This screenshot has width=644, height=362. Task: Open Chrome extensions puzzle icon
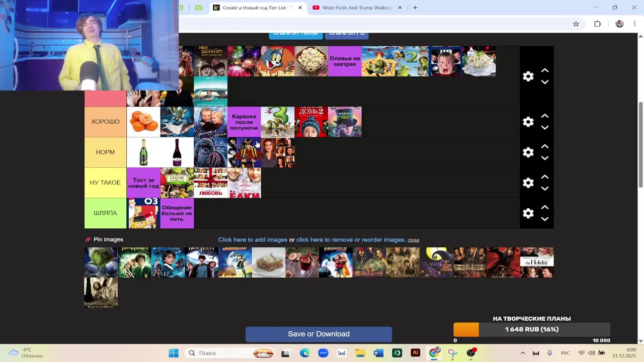pos(597,24)
